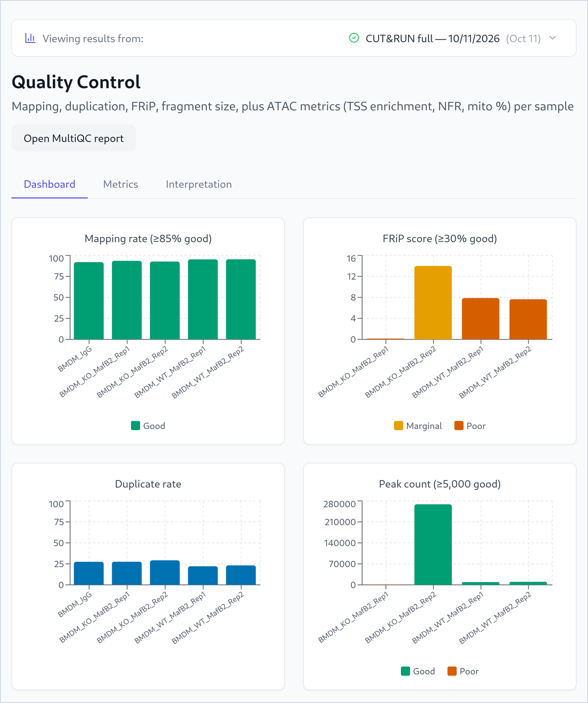The width and height of the screenshot is (588, 703).
Task: Click the BMDM_WT_MafB2_Rep2 bar in FRiP score
Action: pyautogui.click(x=528, y=319)
